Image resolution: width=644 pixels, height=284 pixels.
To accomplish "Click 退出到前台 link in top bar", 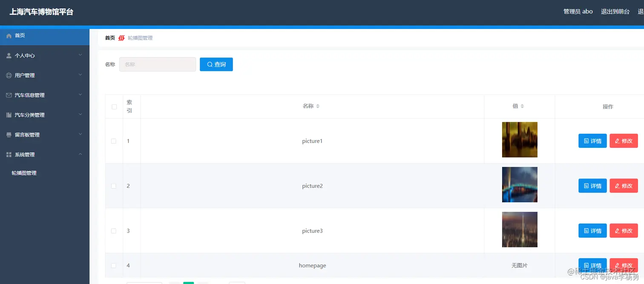I will [615, 11].
